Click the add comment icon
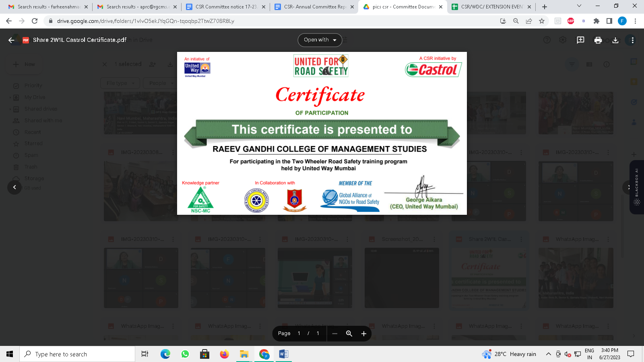Screen dimensions: 644x362 pos(580,40)
